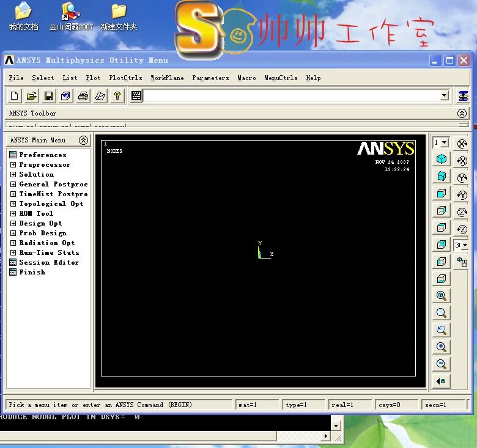Click the Zoom In magnifier icon
Viewport: 477px width, 448px height.
pos(441,347)
